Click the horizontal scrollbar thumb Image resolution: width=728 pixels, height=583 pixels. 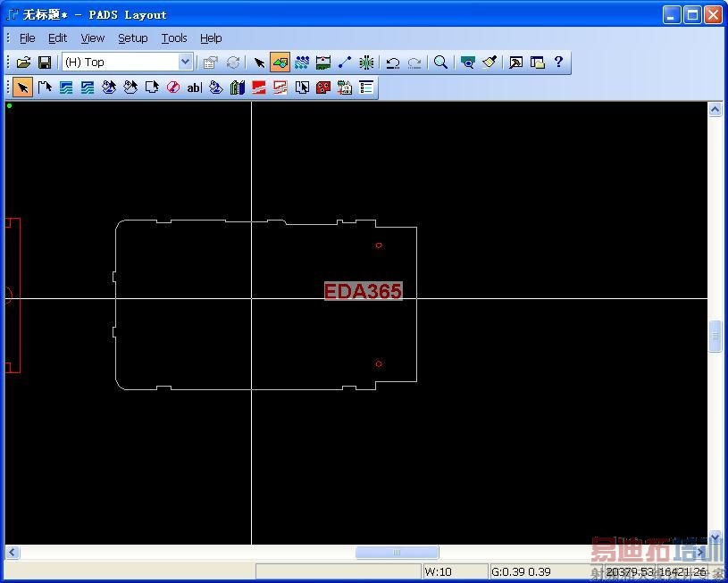point(397,553)
